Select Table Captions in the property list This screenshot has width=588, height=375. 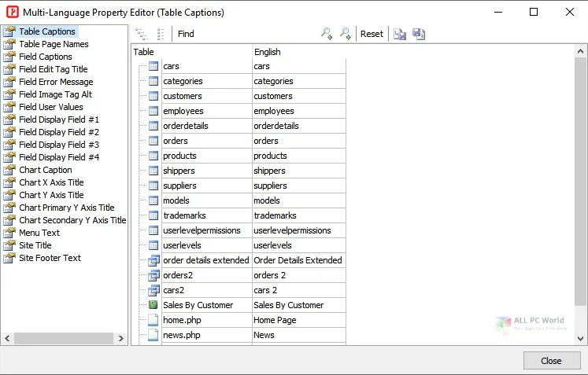tap(47, 31)
